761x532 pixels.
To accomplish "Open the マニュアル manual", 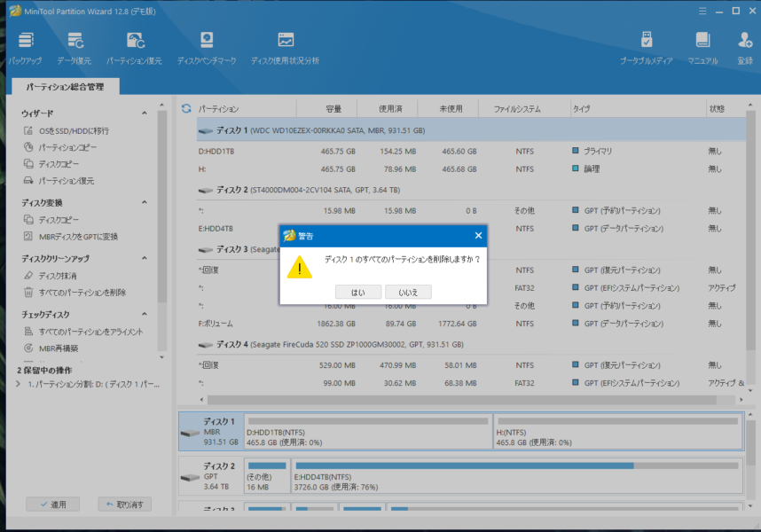I will 702,48.
